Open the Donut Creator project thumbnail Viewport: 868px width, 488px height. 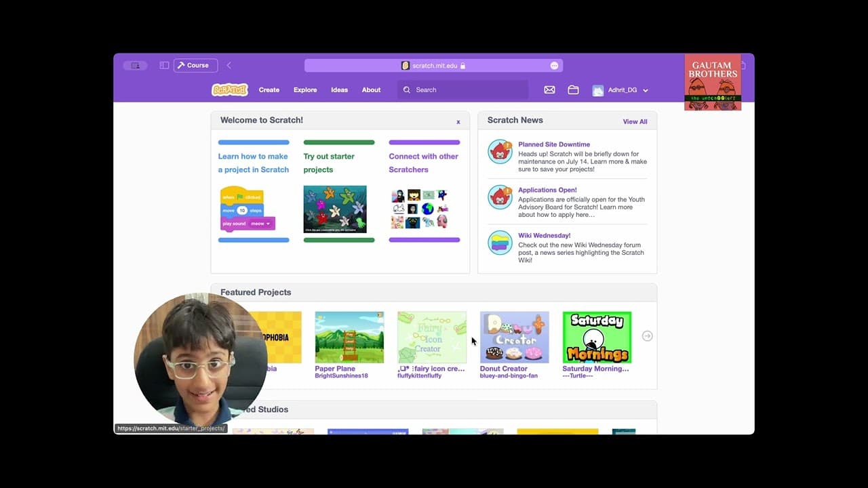[x=515, y=337]
